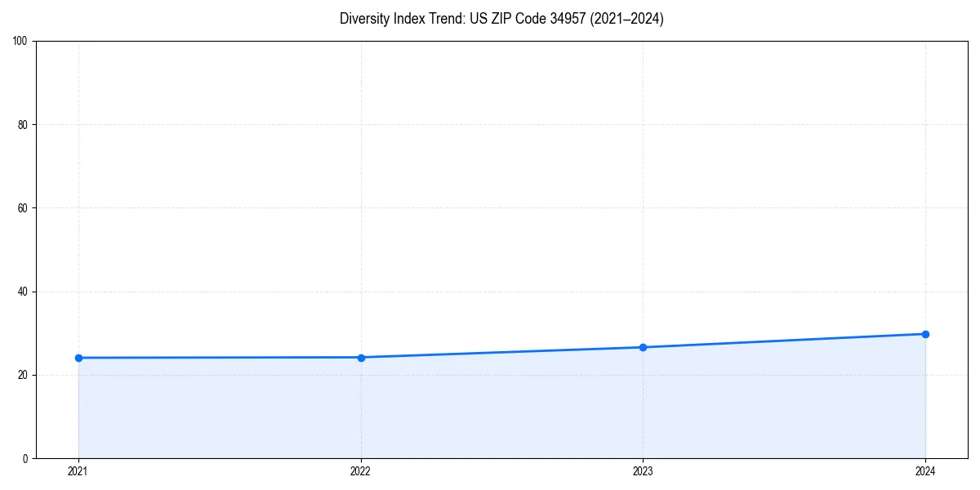This screenshot has width=980, height=490.
Task: Click the trend line segment between 2021 and 2022
Action: tap(219, 357)
